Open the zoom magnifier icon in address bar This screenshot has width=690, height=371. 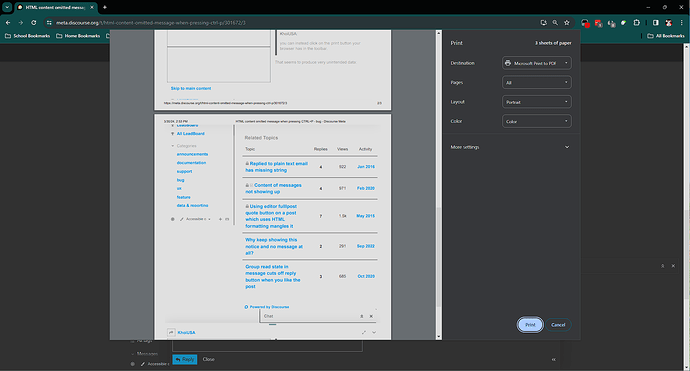click(555, 22)
